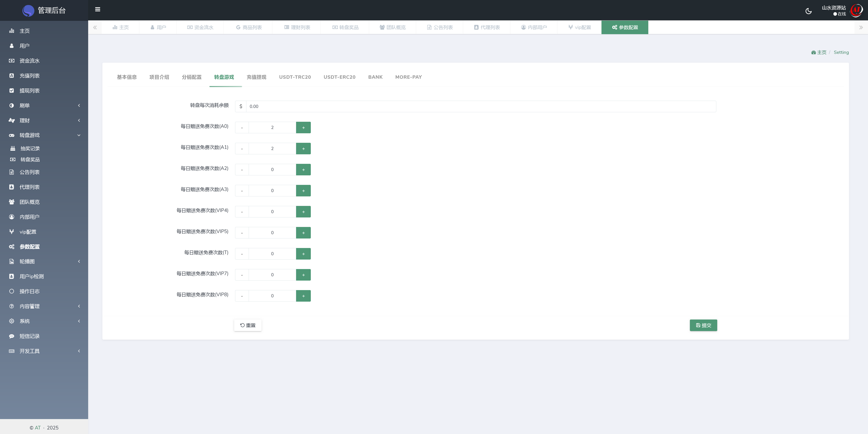The height and width of the screenshot is (434, 868).
Task: Increase A0 daily free spins with plus
Action: (x=303, y=127)
